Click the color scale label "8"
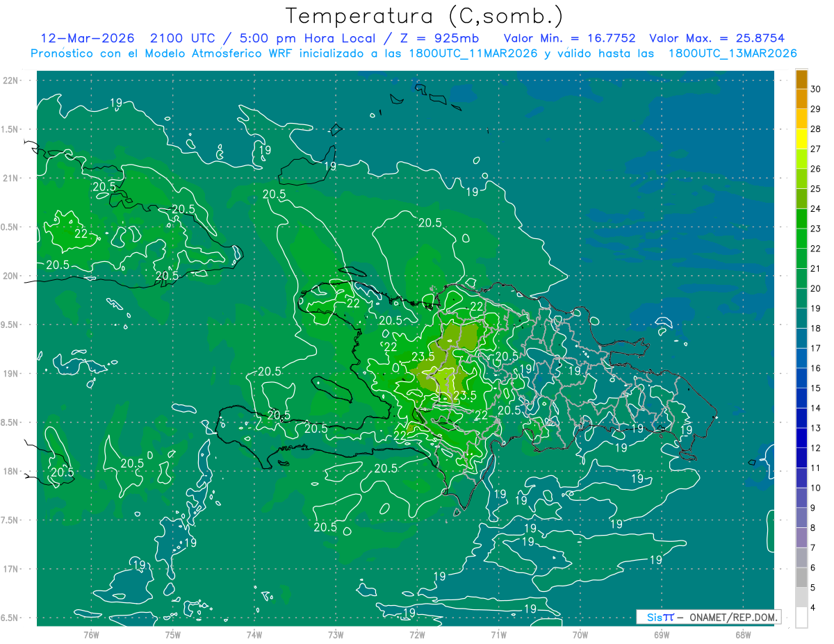The height and width of the screenshot is (644, 834). tap(813, 528)
